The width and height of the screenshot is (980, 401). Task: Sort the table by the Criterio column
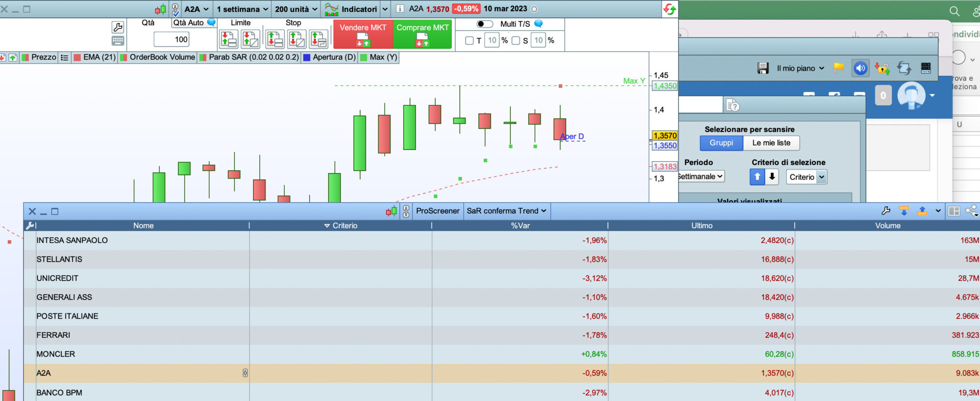click(x=341, y=225)
